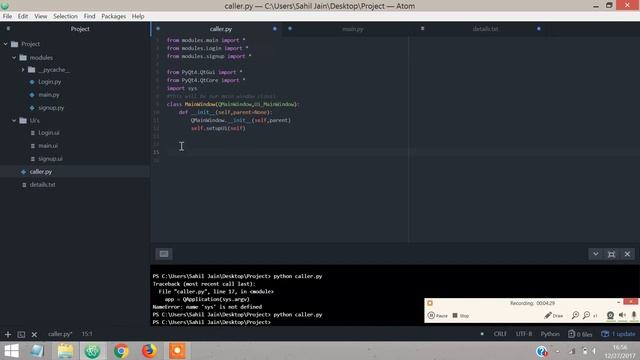Viewport: 640px width, 360px height.
Task: Hide the terminal panel with chevron
Action: [596, 254]
